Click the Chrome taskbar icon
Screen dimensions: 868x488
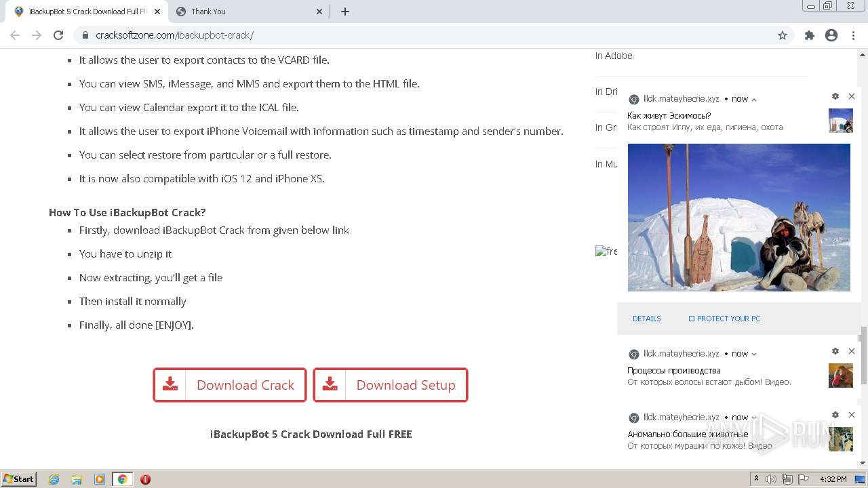coord(123,479)
